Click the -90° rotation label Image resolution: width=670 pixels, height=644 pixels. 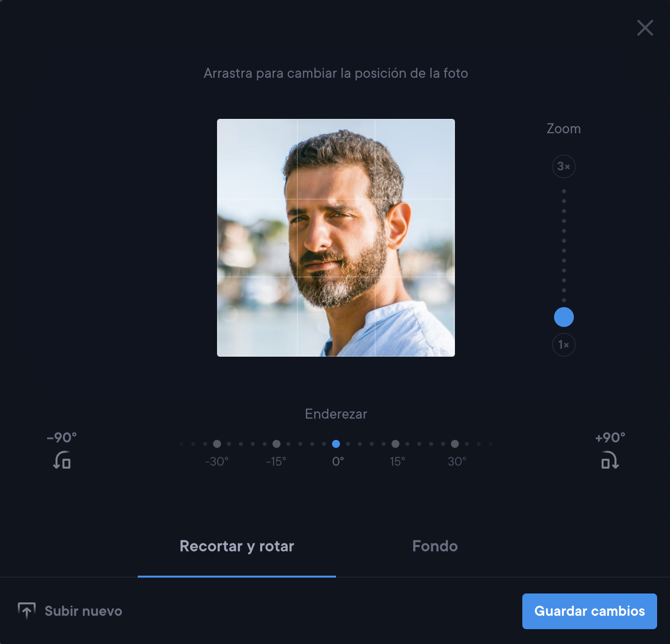(x=62, y=438)
